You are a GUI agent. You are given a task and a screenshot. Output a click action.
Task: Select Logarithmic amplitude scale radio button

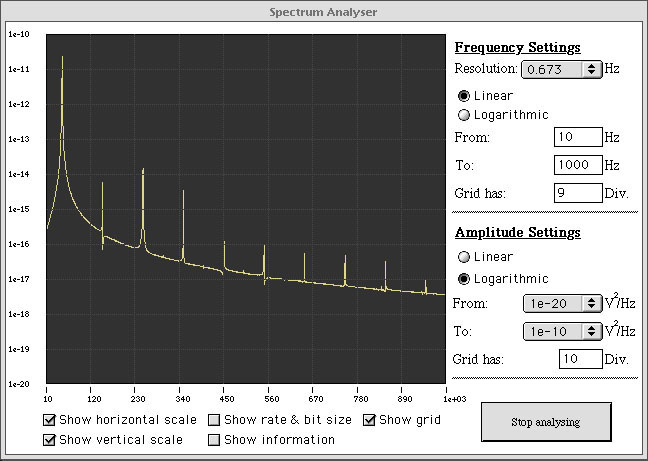464,279
